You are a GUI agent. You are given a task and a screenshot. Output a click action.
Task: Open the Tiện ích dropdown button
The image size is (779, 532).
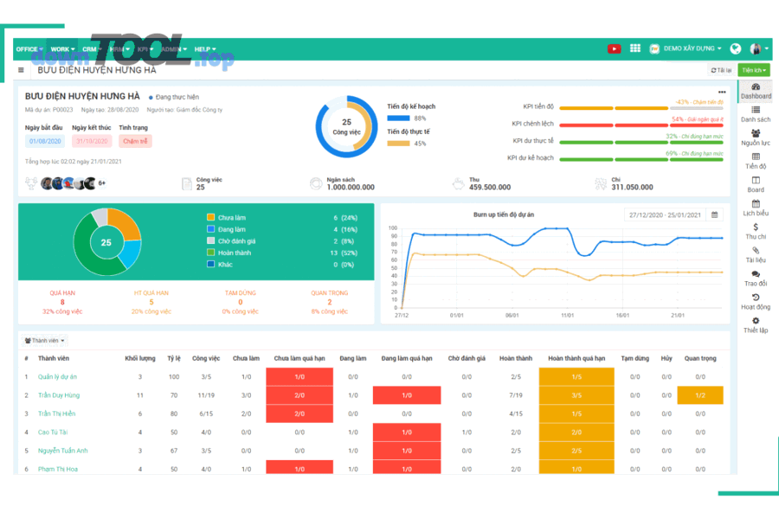point(755,70)
